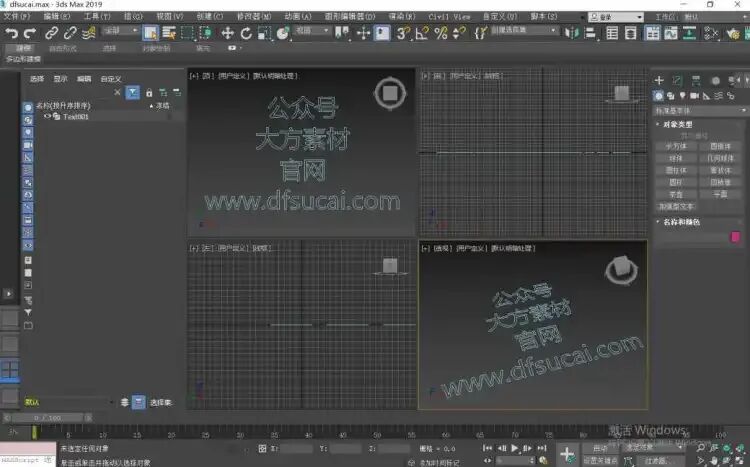Viewport: 750px width, 467px height.
Task: Activate the Select and Rotate tool
Action: coord(246,33)
